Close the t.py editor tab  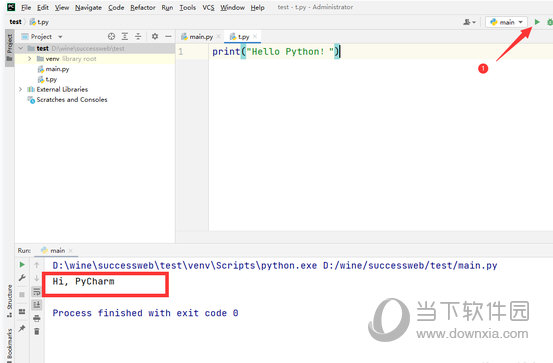[255, 36]
